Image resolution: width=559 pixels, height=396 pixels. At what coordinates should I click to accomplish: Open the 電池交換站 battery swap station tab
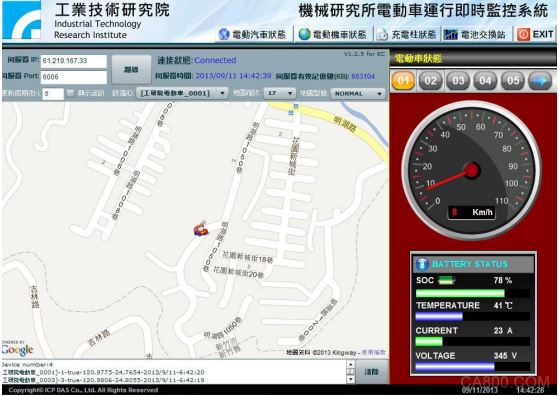[475, 35]
